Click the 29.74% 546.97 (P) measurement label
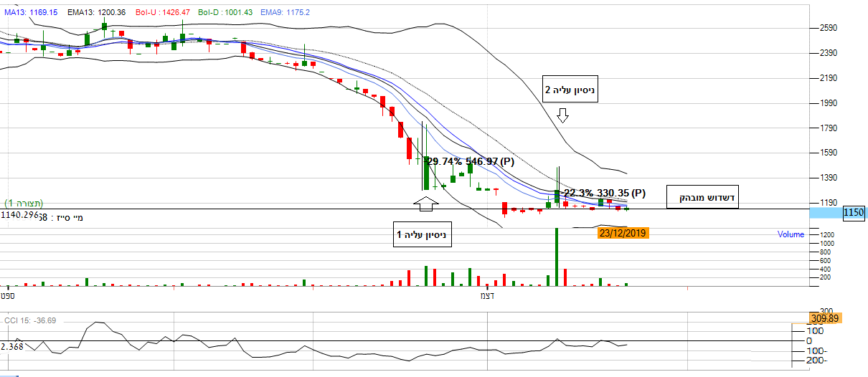The width and height of the screenshot is (868, 377). pos(469,162)
